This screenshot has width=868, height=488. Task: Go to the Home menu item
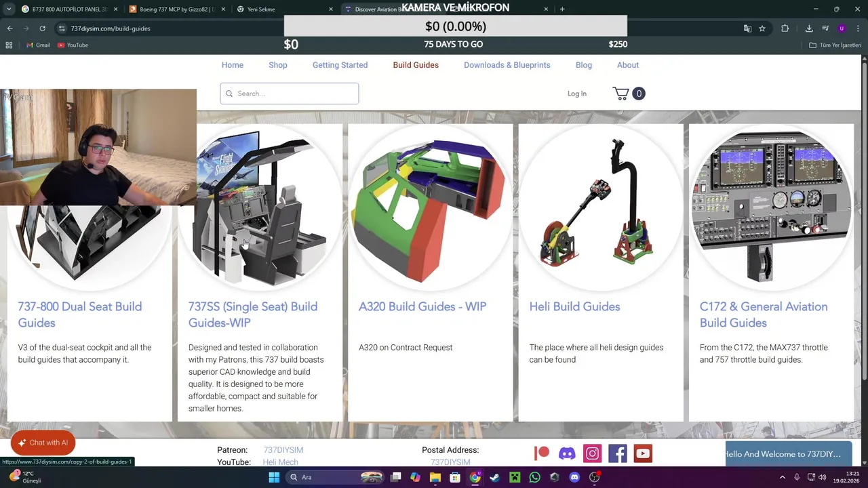[x=233, y=65]
